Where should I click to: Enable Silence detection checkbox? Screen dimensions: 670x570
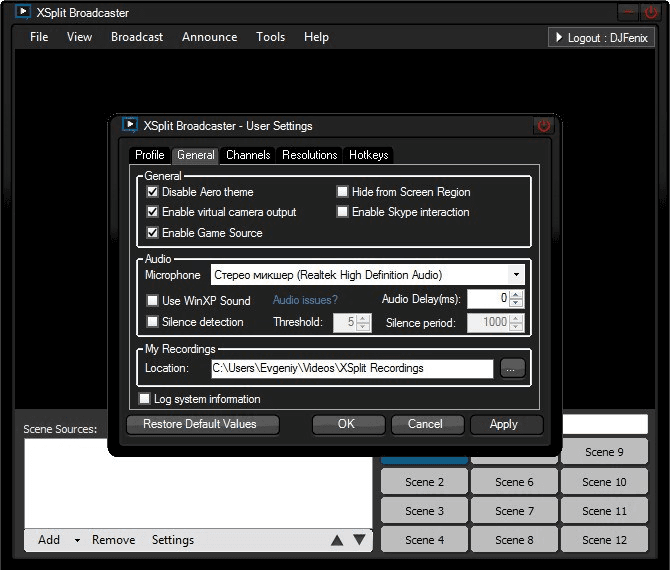[153, 321]
